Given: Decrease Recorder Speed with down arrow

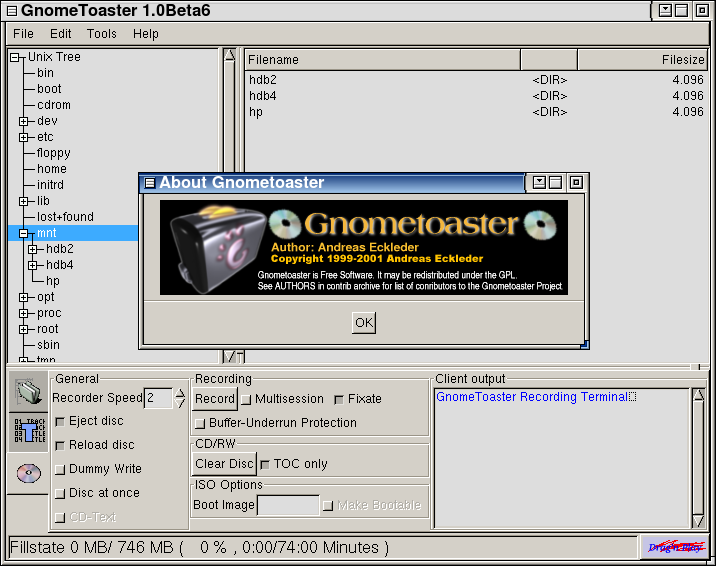Looking at the screenshot, I should tap(180, 404).
